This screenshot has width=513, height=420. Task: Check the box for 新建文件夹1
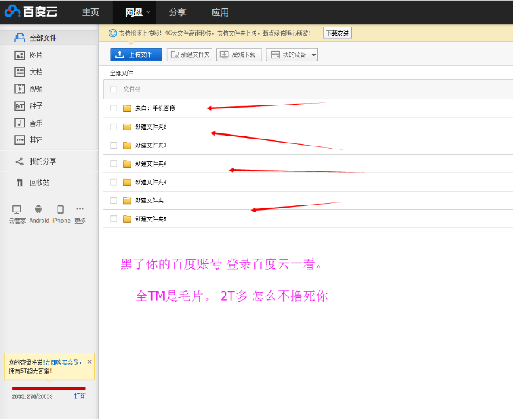click(x=114, y=200)
